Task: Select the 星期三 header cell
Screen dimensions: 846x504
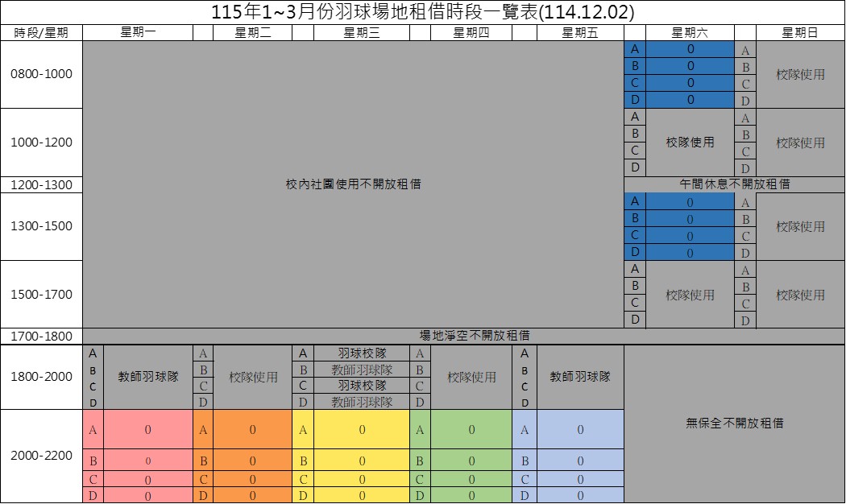Action: click(362, 33)
